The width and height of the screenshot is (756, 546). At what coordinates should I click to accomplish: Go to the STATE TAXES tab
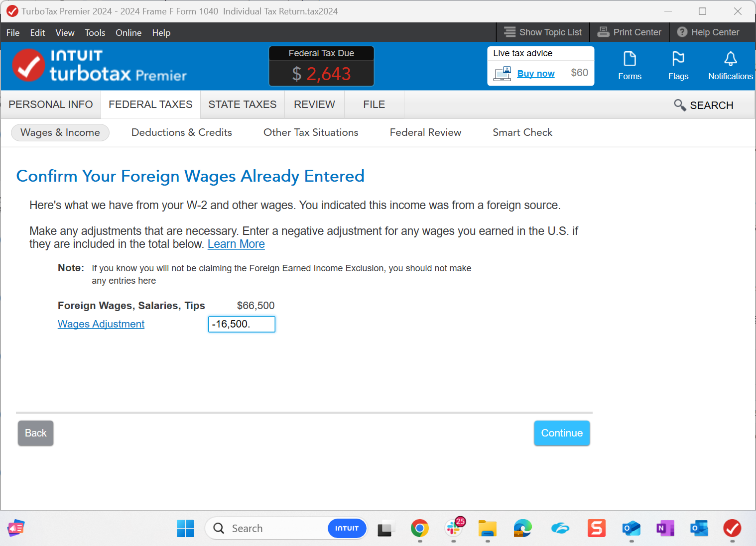243,105
